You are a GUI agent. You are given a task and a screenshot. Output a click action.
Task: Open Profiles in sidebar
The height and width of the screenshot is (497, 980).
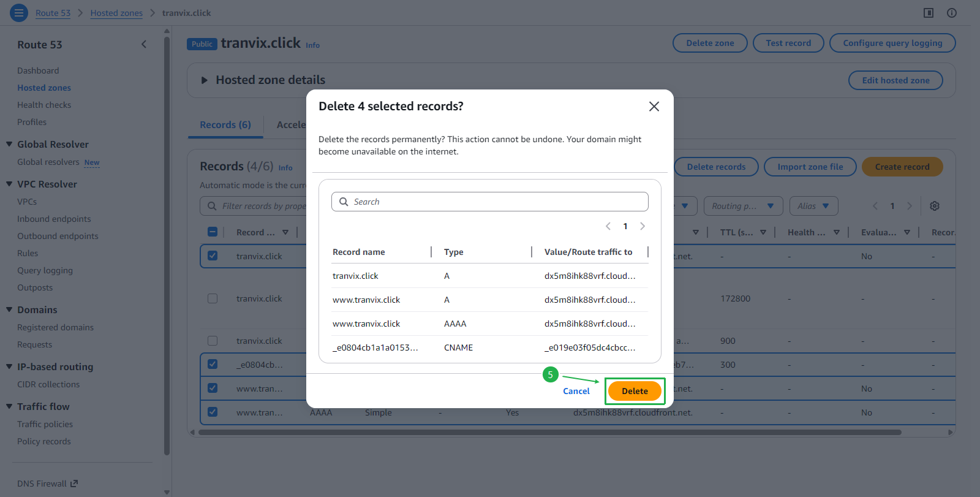(32, 122)
